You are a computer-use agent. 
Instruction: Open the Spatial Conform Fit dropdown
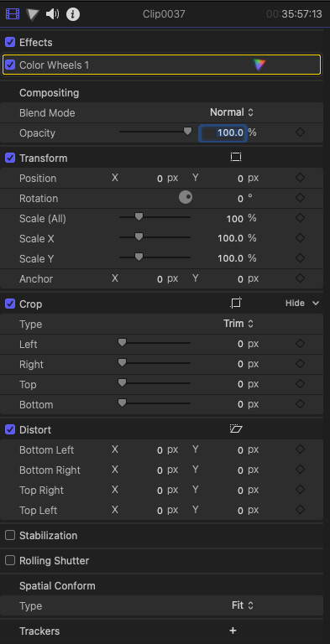click(243, 605)
